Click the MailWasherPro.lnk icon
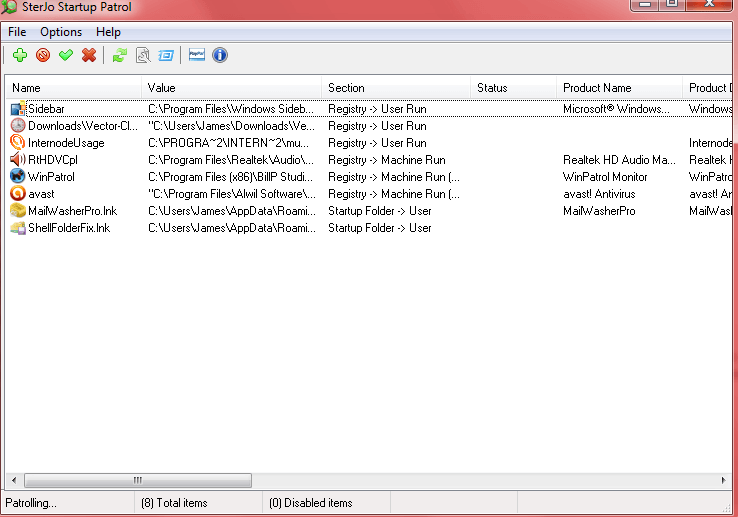Screen dimensions: 738x517 pyautogui.click(x=18, y=210)
